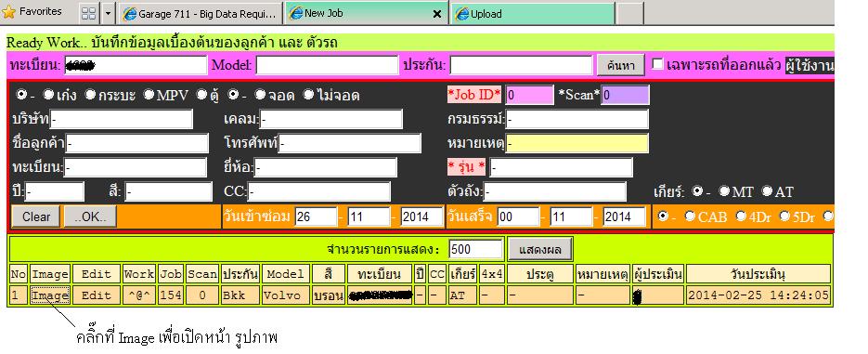Select the MPV vehicle type radio
The image size is (868, 354).
[149, 95]
